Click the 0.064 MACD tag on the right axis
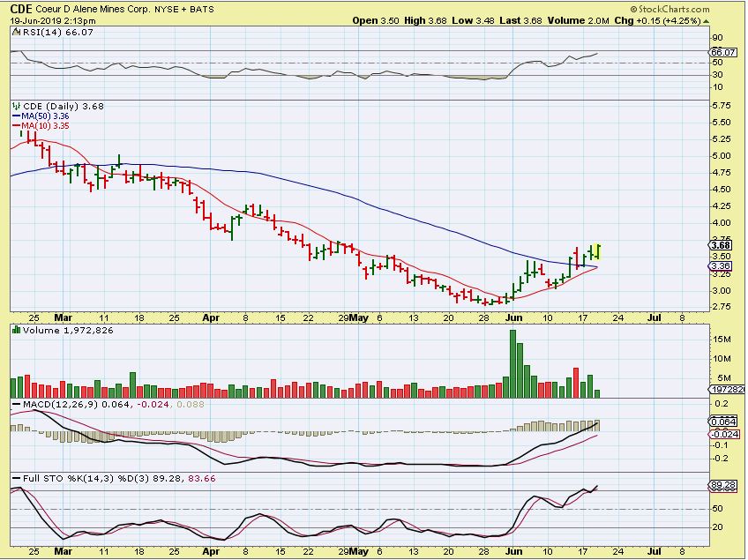This screenshot has height=560, width=748. [722, 422]
